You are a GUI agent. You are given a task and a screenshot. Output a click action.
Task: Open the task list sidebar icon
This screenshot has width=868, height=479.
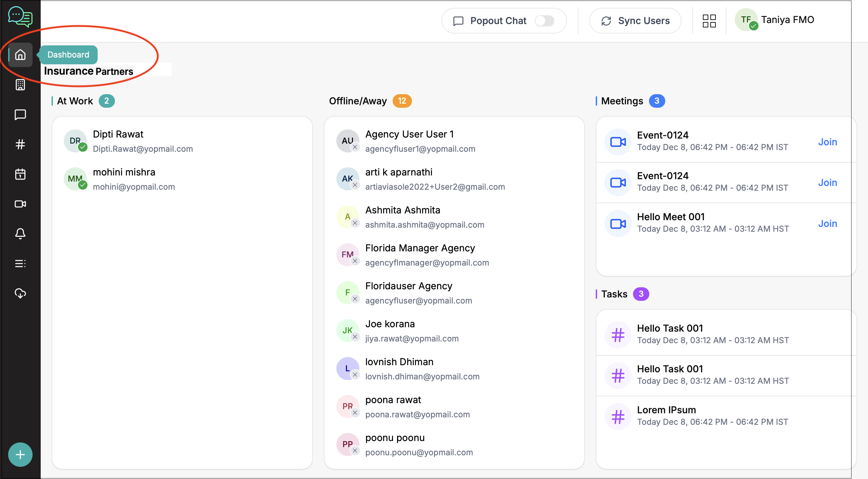coord(20,264)
